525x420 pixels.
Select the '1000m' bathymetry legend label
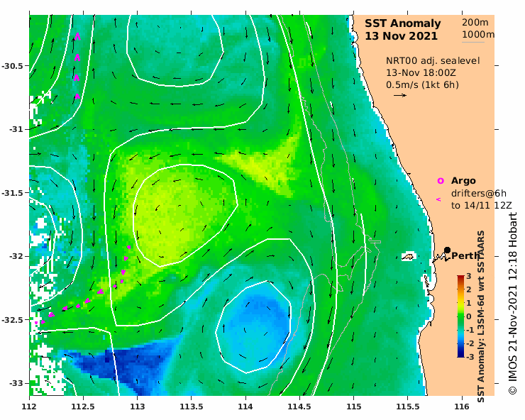[478, 35]
